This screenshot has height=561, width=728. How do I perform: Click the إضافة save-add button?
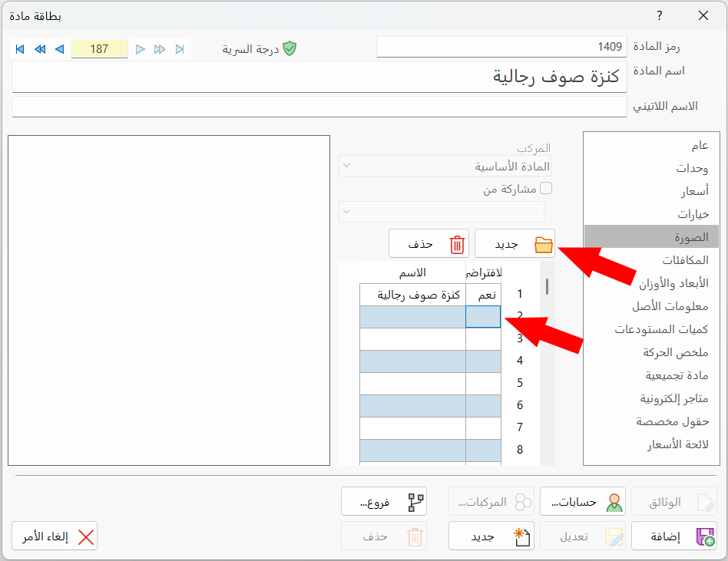tap(674, 536)
